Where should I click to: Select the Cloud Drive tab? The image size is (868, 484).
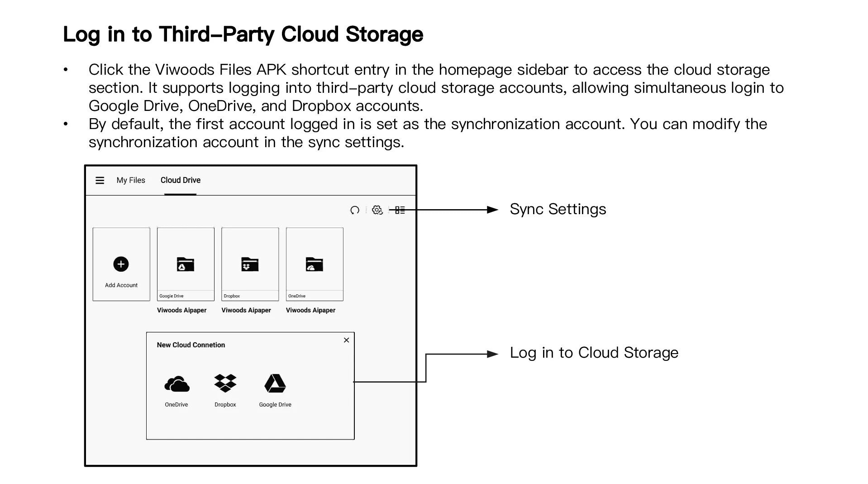point(181,180)
